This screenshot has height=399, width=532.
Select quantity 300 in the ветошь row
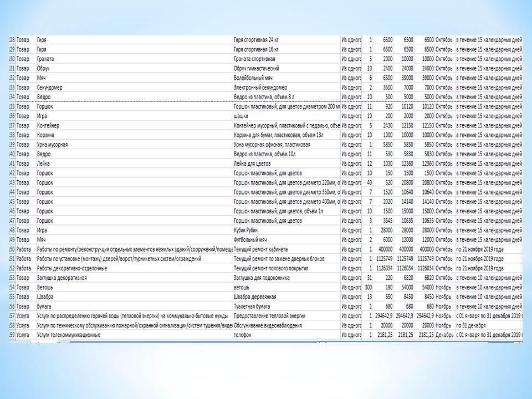(368, 287)
